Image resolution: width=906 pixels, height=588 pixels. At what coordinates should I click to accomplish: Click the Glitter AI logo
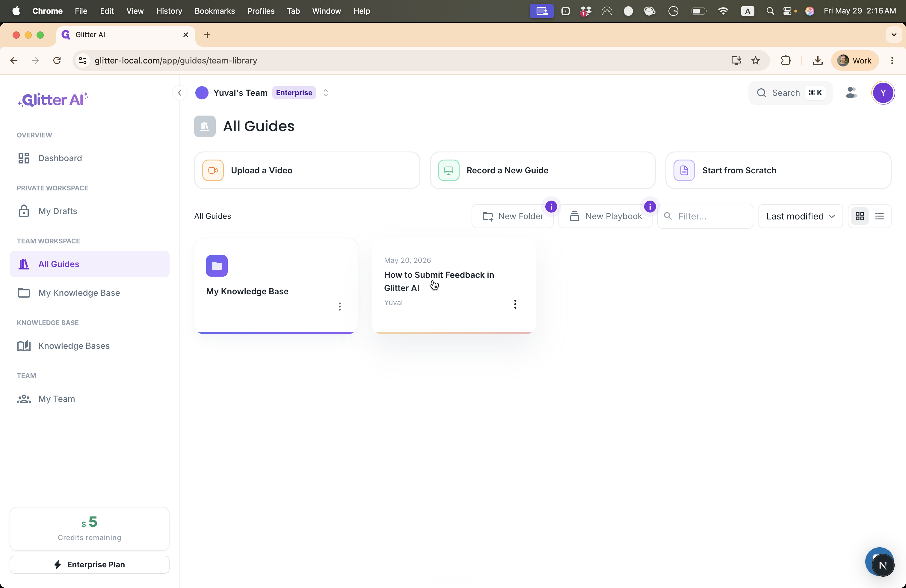[53, 100]
